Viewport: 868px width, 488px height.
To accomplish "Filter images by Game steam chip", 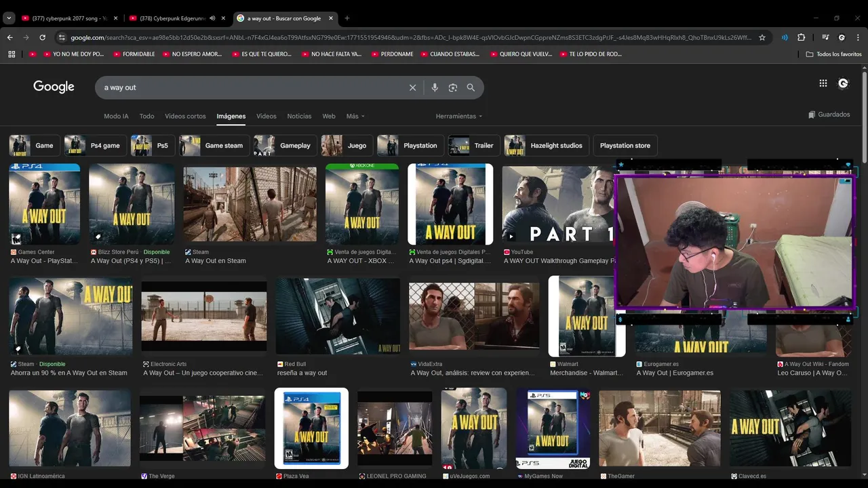I will [x=214, y=146].
